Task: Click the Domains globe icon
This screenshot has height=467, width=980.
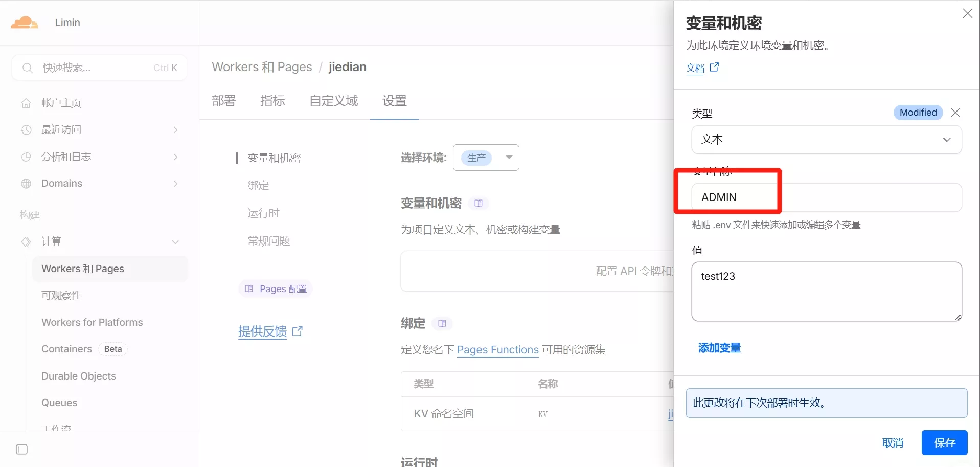Action: (x=26, y=184)
